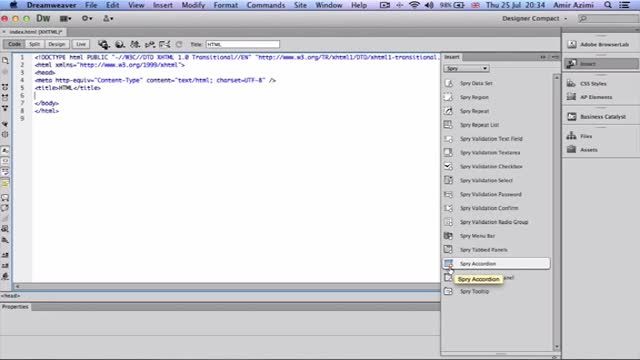Click the Wi-Fi status icon
The width and height of the screenshot is (640, 360).
pos(414,5)
